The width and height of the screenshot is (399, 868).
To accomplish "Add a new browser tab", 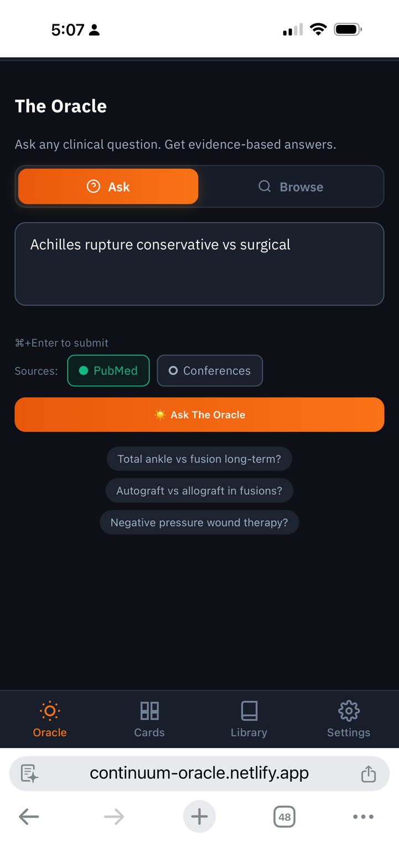I will coord(199,817).
